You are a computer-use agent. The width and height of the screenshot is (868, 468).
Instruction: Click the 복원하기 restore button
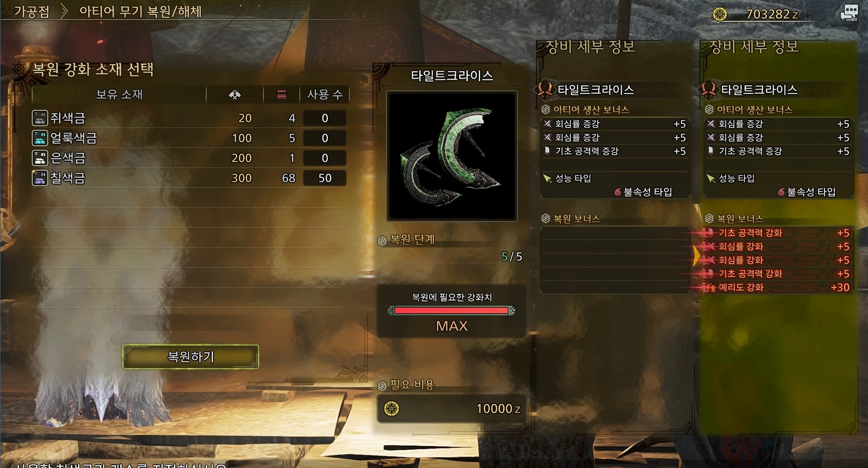point(191,357)
